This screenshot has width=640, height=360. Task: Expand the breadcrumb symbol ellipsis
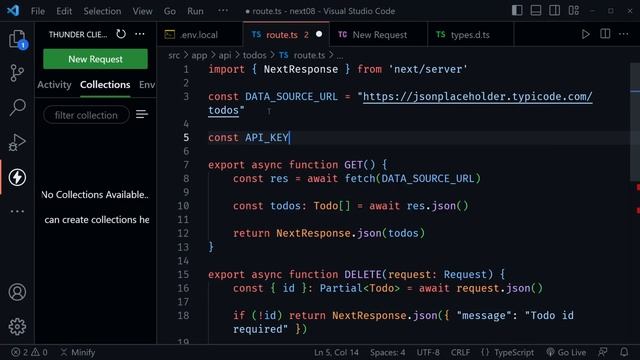click(340, 56)
